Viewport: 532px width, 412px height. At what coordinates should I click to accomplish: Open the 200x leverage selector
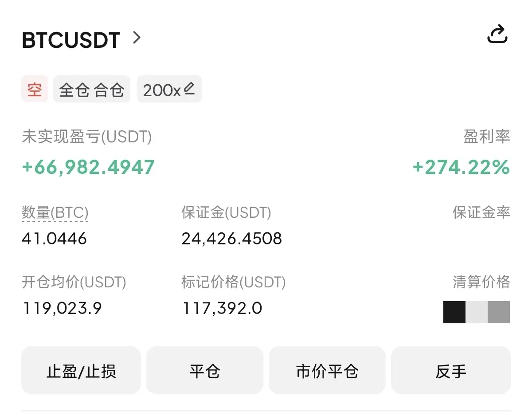(169, 89)
